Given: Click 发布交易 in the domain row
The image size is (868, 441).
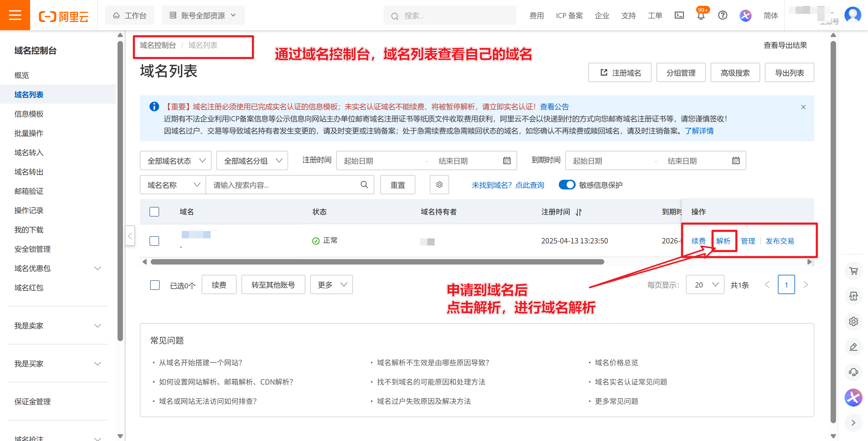Looking at the screenshot, I should (x=780, y=241).
